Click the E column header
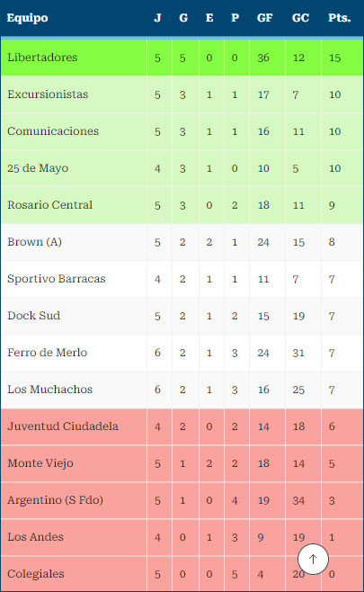The image size is (364, 592). pos(209,18)
